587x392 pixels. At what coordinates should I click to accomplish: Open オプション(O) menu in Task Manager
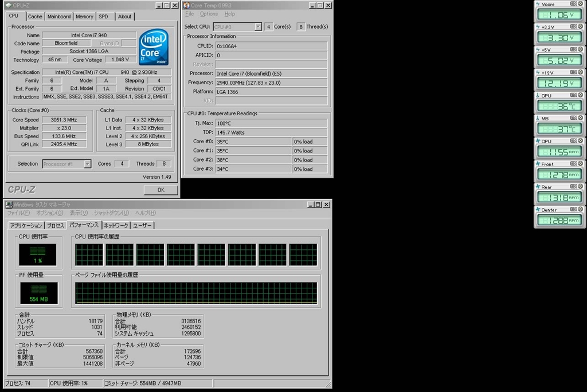49,213
